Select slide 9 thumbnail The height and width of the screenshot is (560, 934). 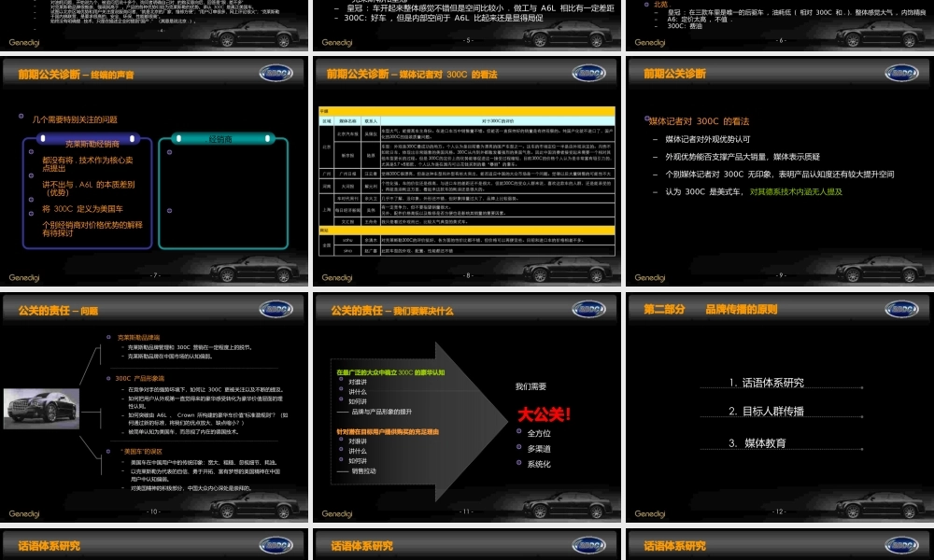(x=780, y=172)
